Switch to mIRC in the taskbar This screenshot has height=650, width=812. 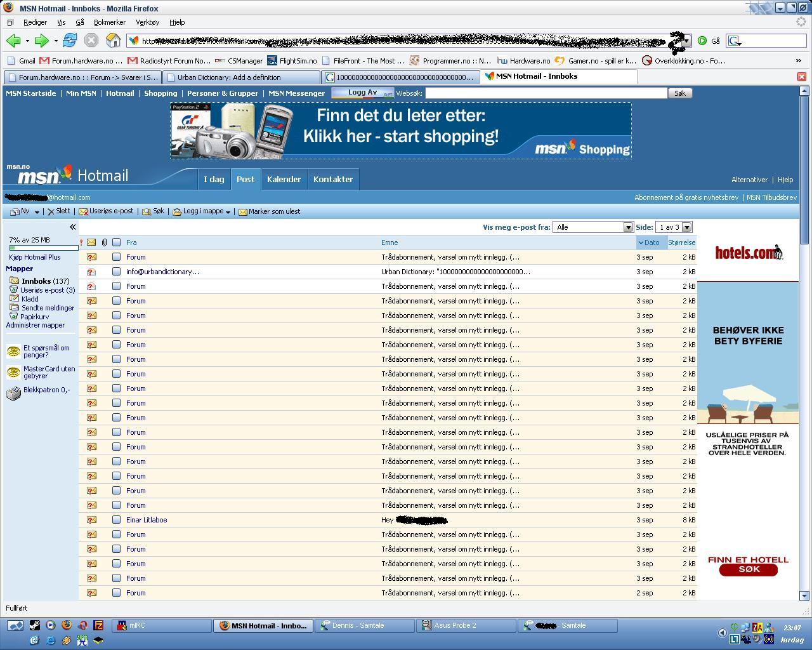click(x=162, y=626)
